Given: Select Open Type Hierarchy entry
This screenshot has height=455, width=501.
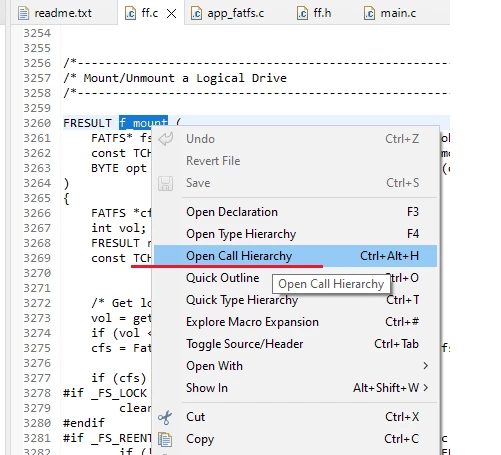Looking at the screenshot, I should point(295,234).
